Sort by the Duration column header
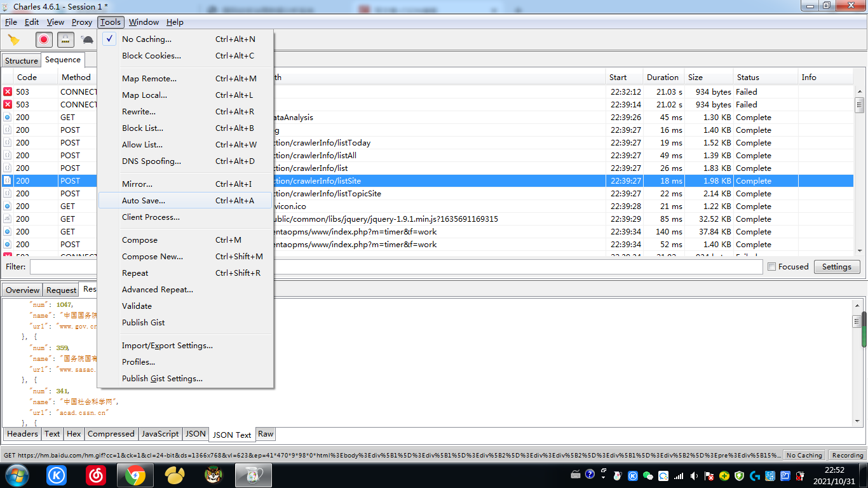Viewport: 868px width, 488px height. pyautogui.click(x=663, y=78)
